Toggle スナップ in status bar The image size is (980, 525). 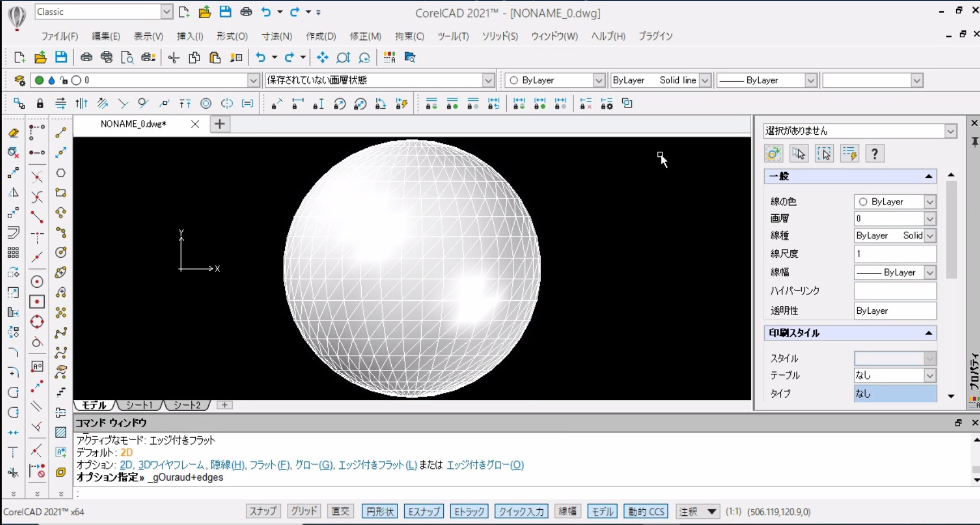point(263,511)
